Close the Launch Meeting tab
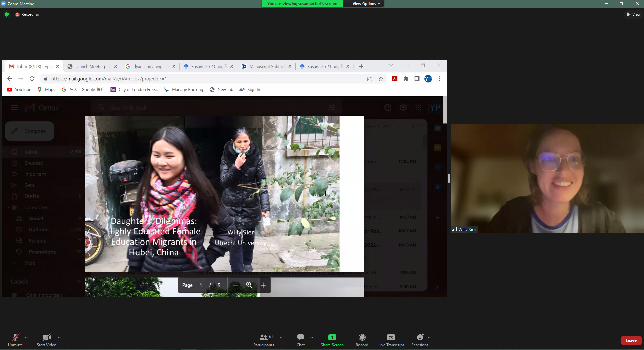Image resolution: width=644 pixels, height=350 pixels. pyautogui.click(x=116, y=67)
